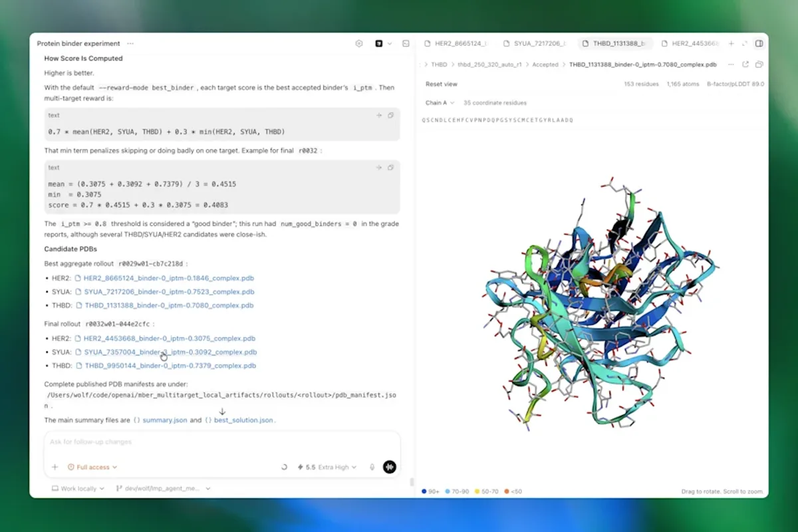The height and width of the screenshot is (532, 798).
Task: Toggle the right sidebar layout icon
Action: pos(759,44)
